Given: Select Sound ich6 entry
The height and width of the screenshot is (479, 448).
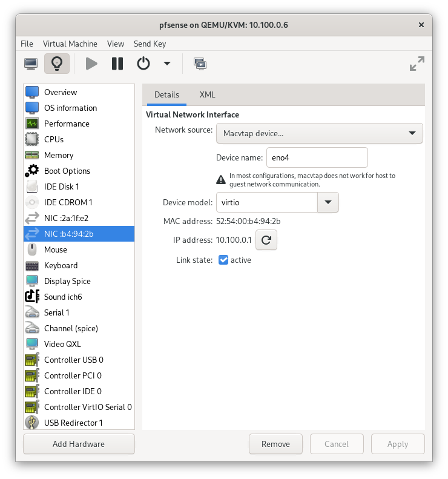Looking at the screenshot, I should pyautogui.click(x=79, y=297).
